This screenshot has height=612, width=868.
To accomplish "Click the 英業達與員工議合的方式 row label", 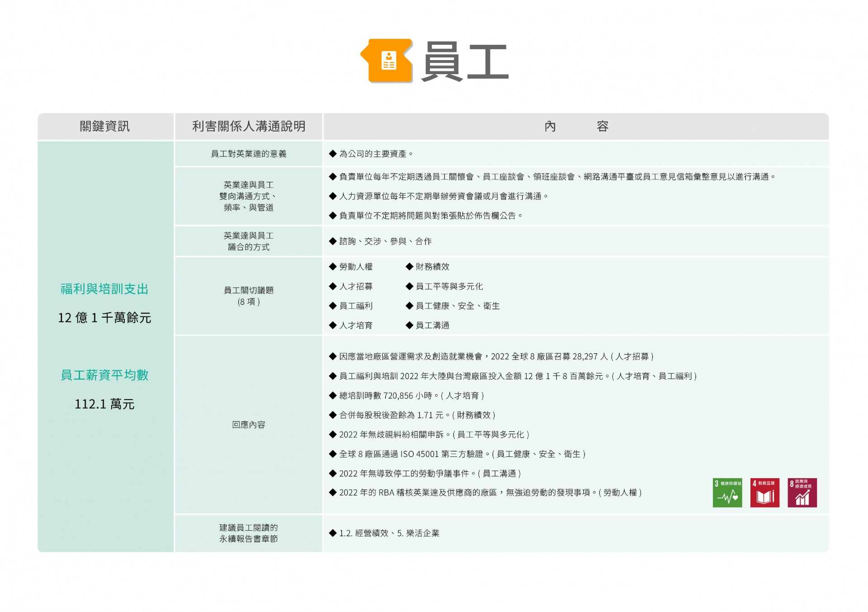I will pos(249,241).
